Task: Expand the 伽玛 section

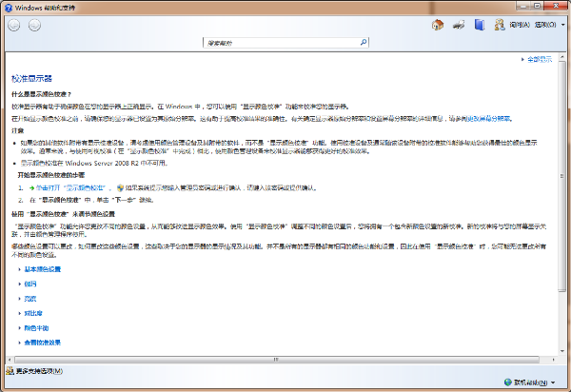Action: coord(30,284)
